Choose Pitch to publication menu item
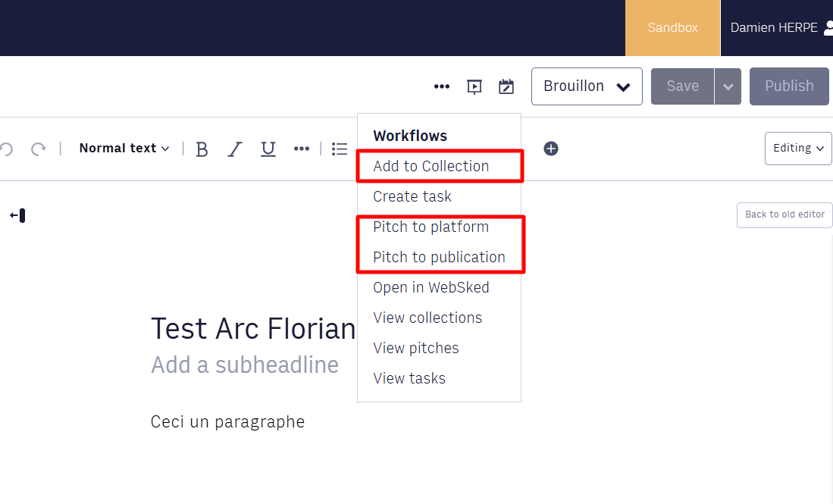The image size is (833, 504). 439,257
